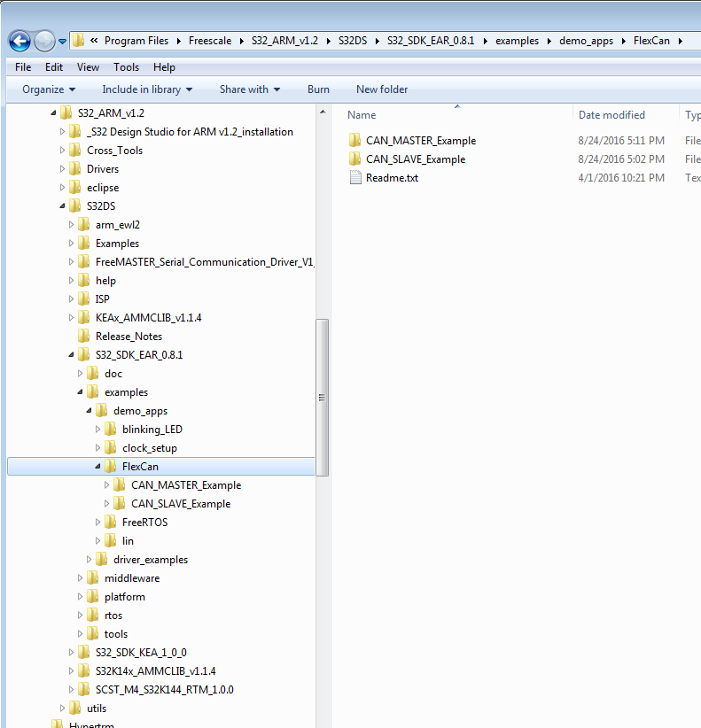701x728 pixels.
Task: Click the ISP folder icon
Action: click(x=84, y=298)
